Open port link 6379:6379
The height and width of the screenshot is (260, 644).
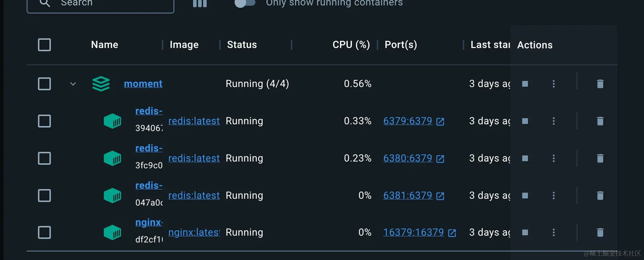click(408, 121)
